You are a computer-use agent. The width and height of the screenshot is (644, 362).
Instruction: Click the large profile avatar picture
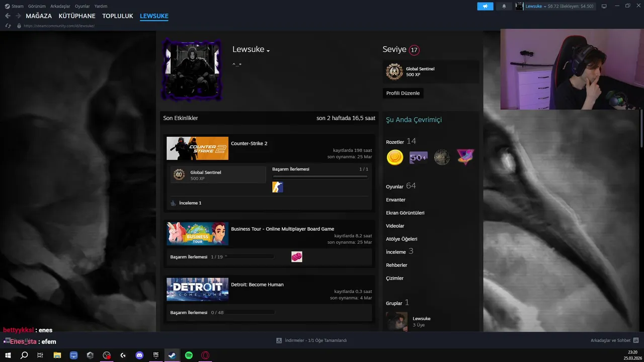[192, 69]
